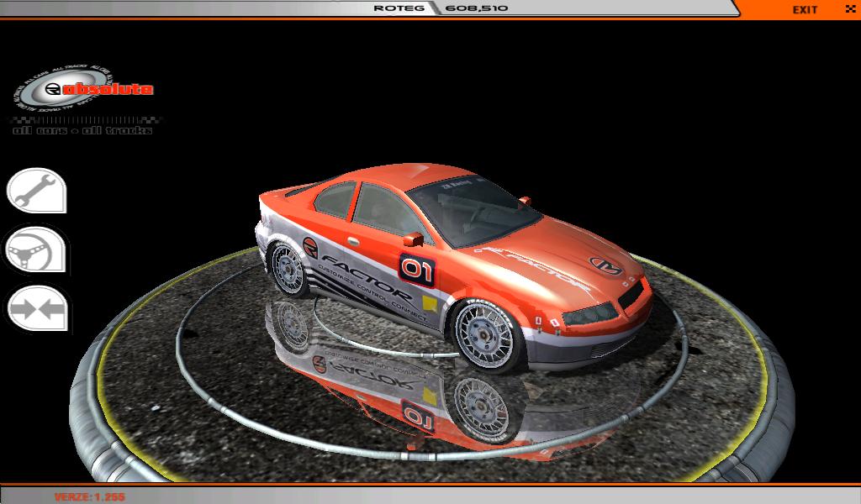
Task: Select the steering wheel controls icon
Action: point(36,249)
